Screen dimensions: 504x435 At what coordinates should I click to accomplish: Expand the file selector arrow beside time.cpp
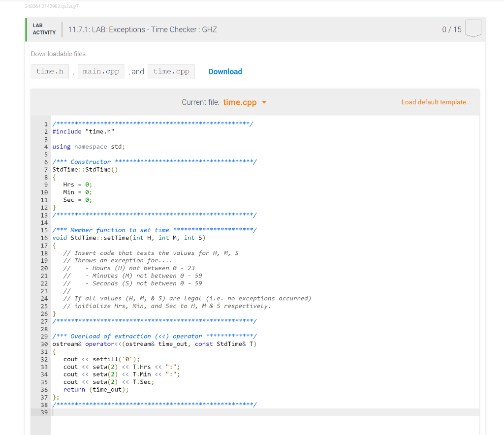[264, 103]
